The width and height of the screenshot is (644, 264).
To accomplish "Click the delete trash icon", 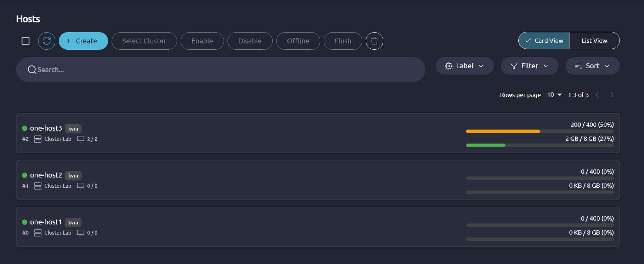I will [374, 41].
